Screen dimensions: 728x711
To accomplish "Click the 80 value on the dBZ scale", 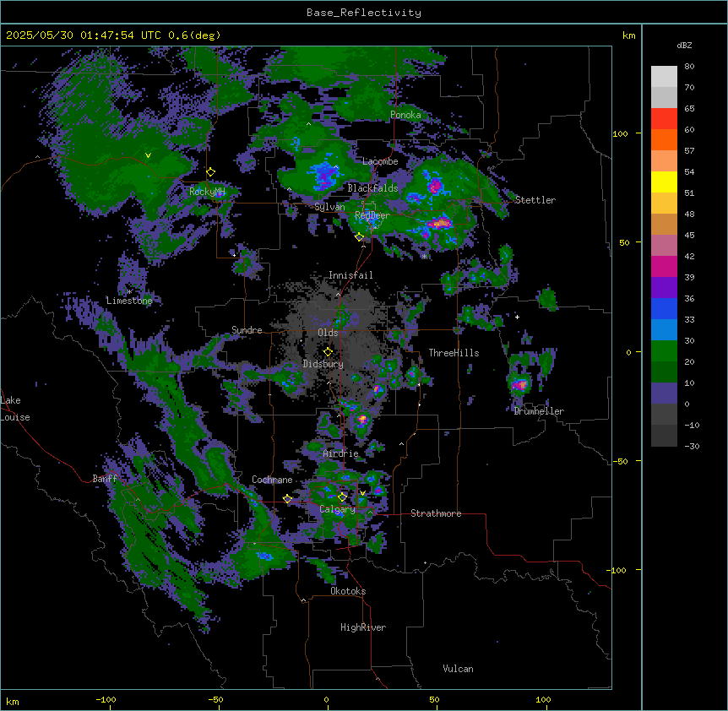I will point(689,67).
